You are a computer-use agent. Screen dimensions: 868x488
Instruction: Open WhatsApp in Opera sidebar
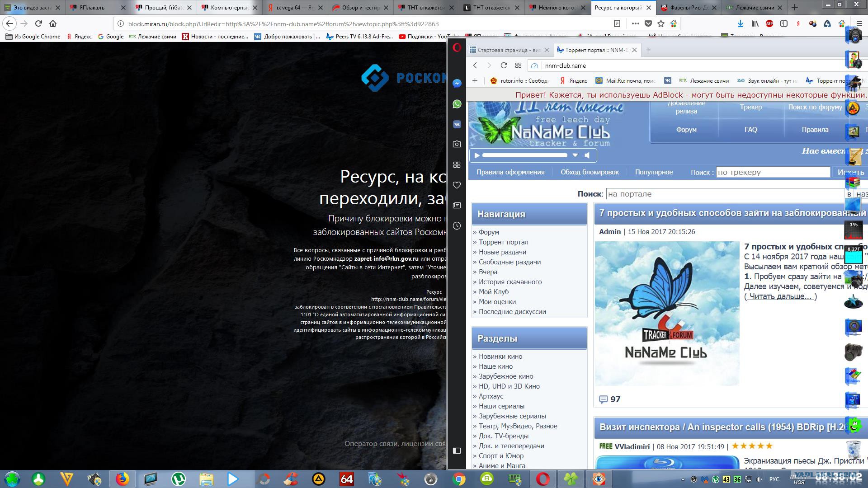(457, 104)
